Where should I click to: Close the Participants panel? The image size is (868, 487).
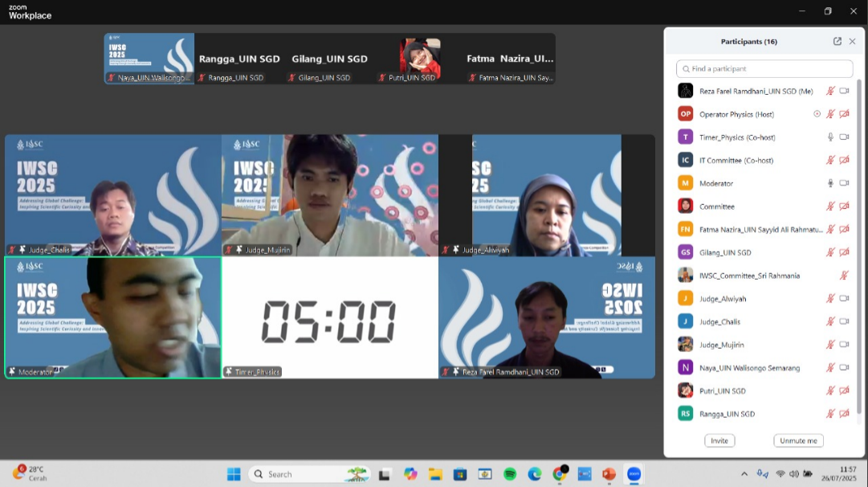tap(853, 42)
